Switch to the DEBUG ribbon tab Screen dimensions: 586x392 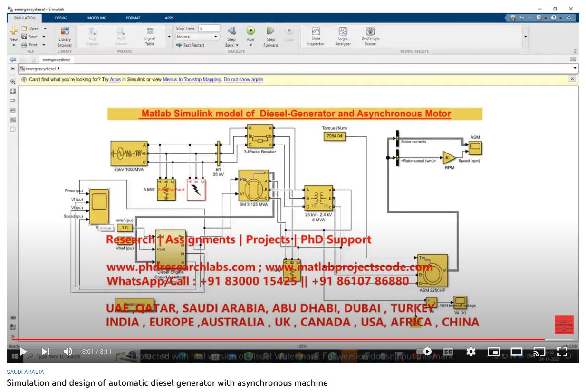point(61,18)
